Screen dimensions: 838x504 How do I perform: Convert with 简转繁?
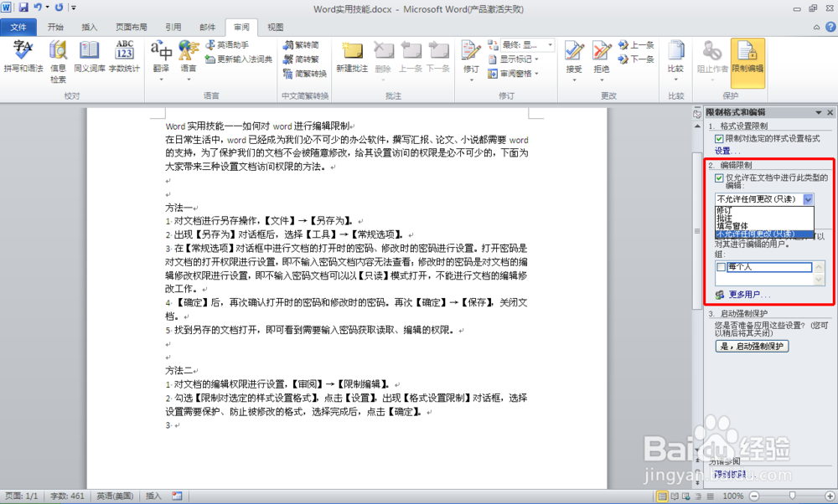302,59
